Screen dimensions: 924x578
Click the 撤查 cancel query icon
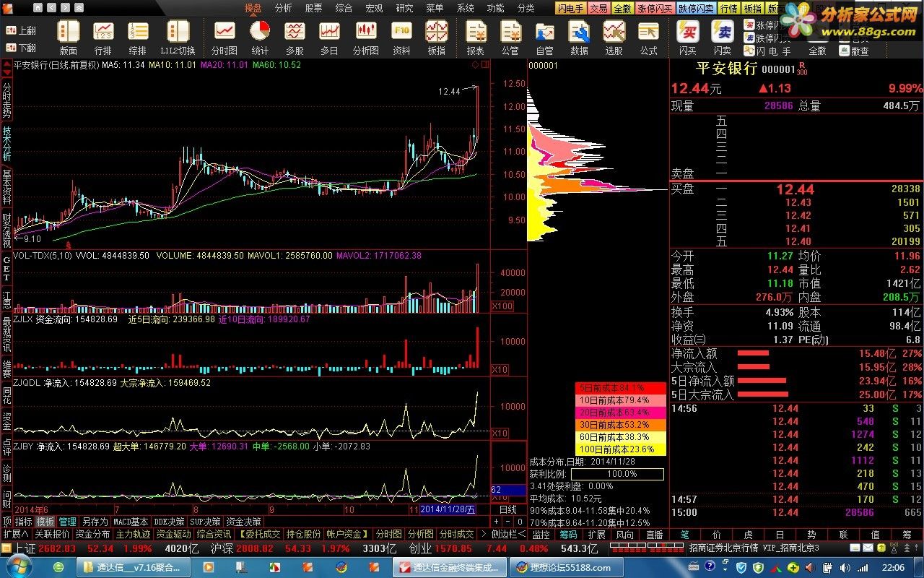click(x=854, y=51)
